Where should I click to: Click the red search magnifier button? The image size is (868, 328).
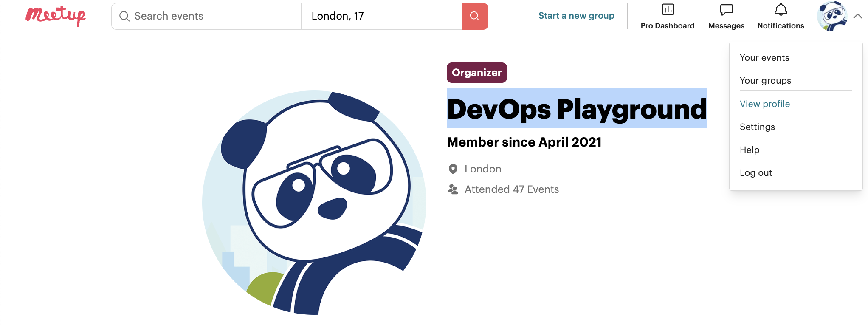475,16
